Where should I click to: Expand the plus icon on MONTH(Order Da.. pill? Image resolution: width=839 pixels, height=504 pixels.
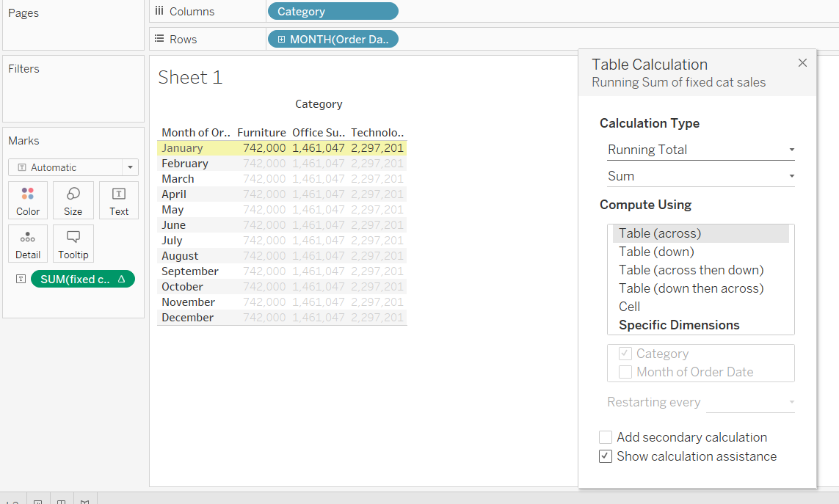pyautogui.click(x=281, y=39)
